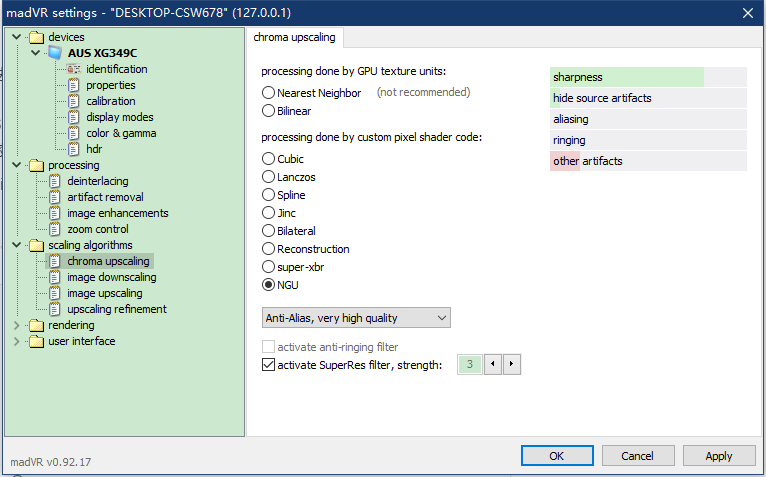The image size is (766, 477).
Task: Select Bilateral radio button
Action: pyautogui.click(x=268, y=231)
